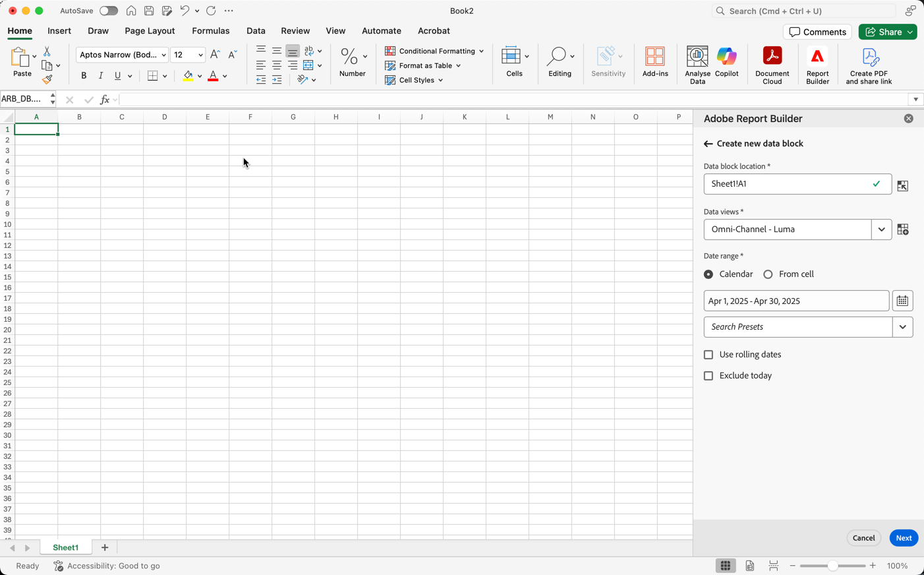
Task: Cut selection with scissors icon
Action: [47, 51]
